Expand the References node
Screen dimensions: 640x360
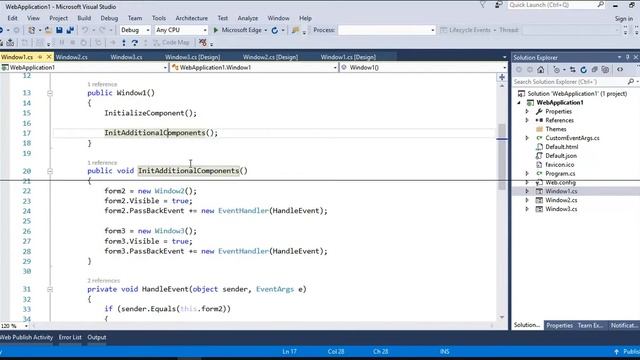tap(527, 120)
